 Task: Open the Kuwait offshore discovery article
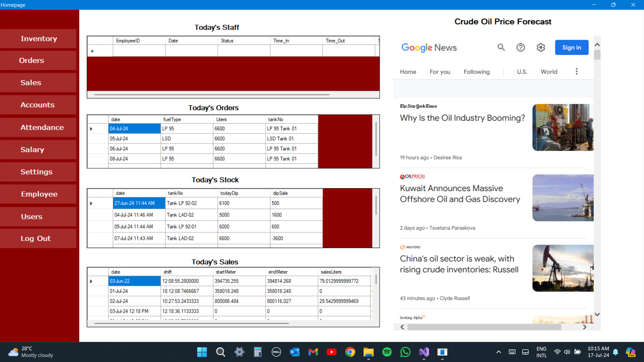pos(460,194)
